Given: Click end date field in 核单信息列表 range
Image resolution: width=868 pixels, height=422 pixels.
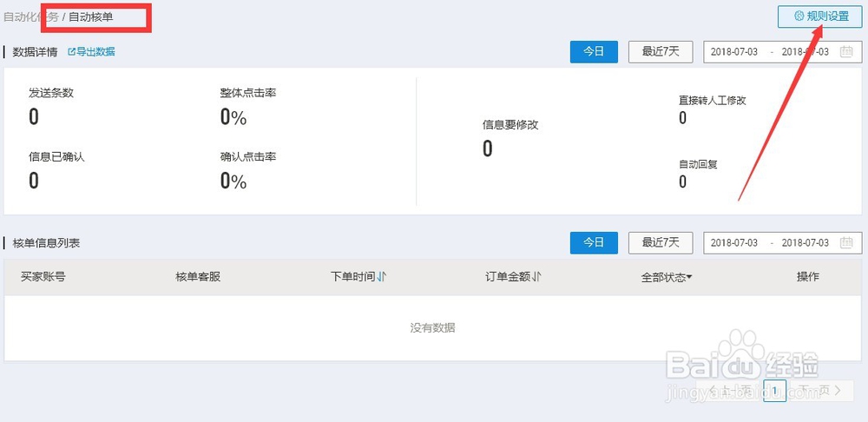Looking at the screenshot, I should pos(805,243).
